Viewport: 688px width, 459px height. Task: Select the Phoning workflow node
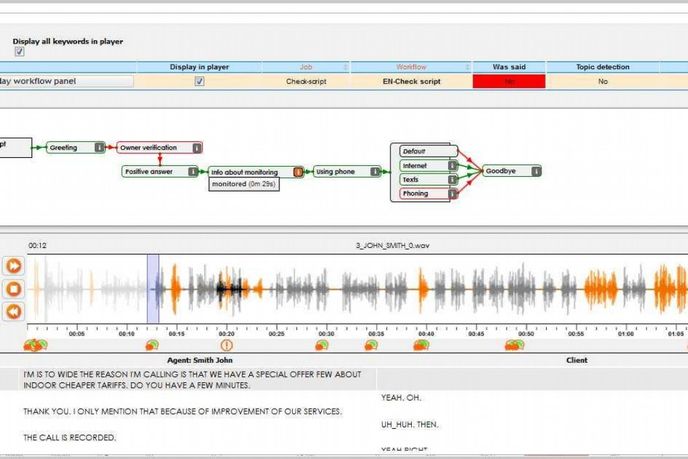click(428, 194)
